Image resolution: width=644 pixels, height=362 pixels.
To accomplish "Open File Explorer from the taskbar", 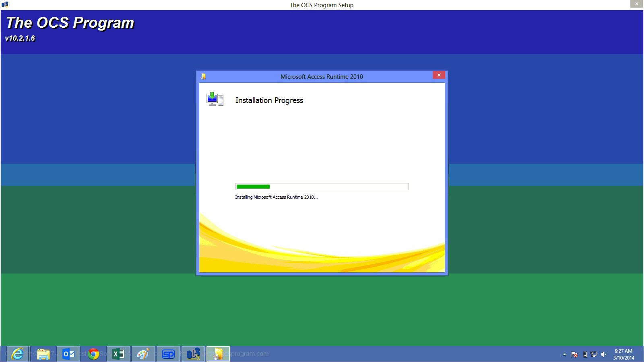I will click(x=43, y=354).
